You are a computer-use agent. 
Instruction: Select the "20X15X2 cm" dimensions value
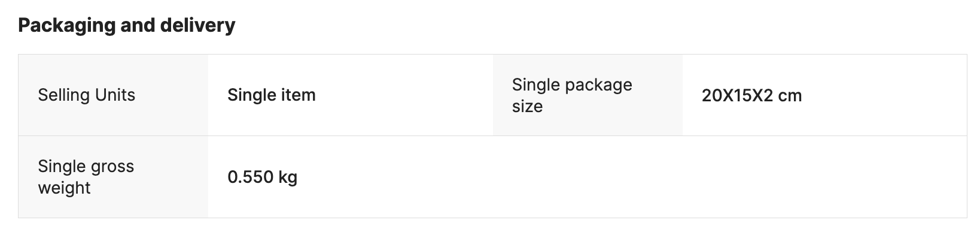point(751,95)
